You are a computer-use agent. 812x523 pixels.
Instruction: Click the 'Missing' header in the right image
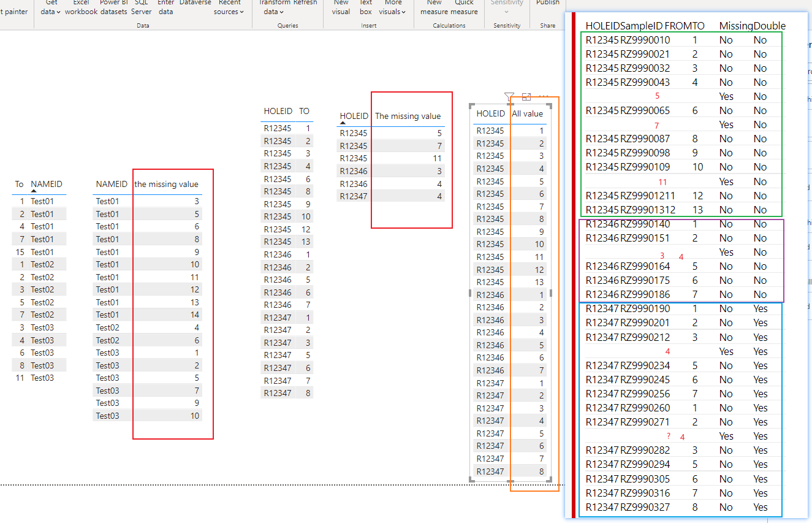coord(736,26)
